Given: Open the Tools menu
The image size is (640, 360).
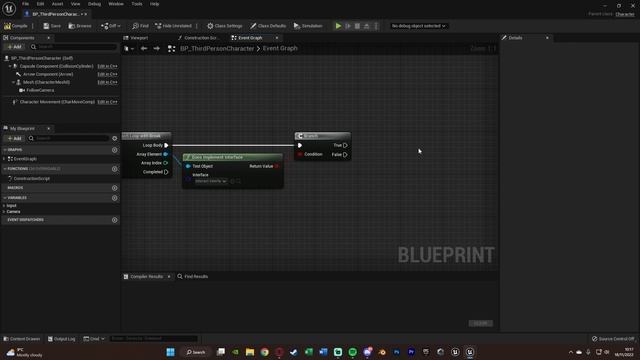Looking at the screenshot, I should tap(137, 4).
